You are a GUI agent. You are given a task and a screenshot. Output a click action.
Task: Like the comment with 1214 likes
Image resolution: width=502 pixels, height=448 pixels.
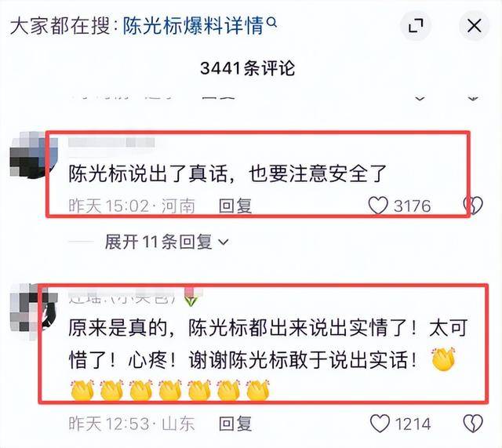click(x=380, y=424)
